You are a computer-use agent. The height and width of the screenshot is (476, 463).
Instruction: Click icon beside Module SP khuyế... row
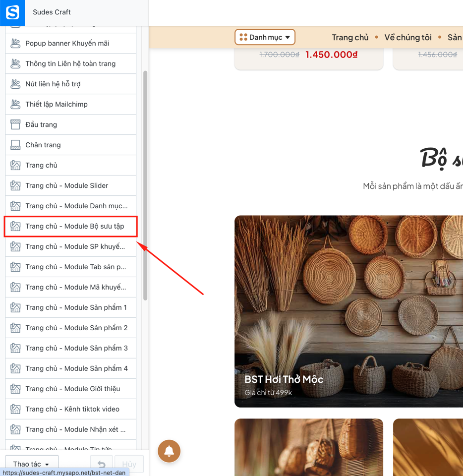pyautogui.click(x=15, y=247)
